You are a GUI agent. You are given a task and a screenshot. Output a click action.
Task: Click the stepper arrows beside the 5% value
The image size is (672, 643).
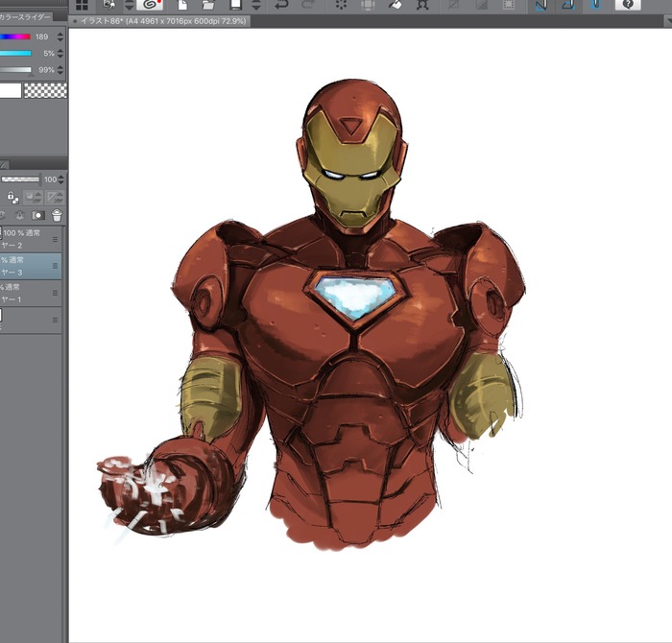[x=60, y=54]
